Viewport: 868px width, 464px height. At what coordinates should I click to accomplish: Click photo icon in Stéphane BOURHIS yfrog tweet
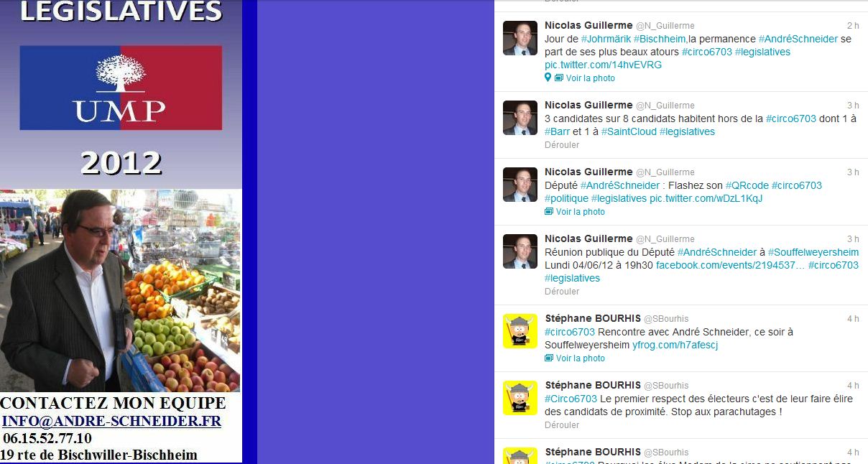pos(549,358)
